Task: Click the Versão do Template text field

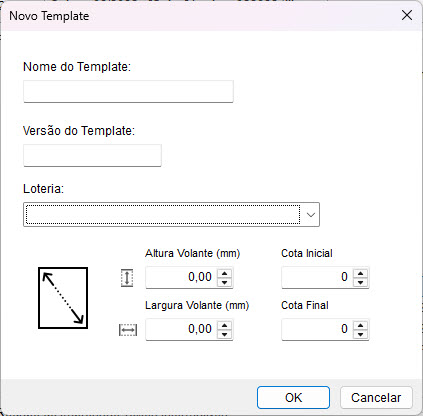Action: click(92, 155)
